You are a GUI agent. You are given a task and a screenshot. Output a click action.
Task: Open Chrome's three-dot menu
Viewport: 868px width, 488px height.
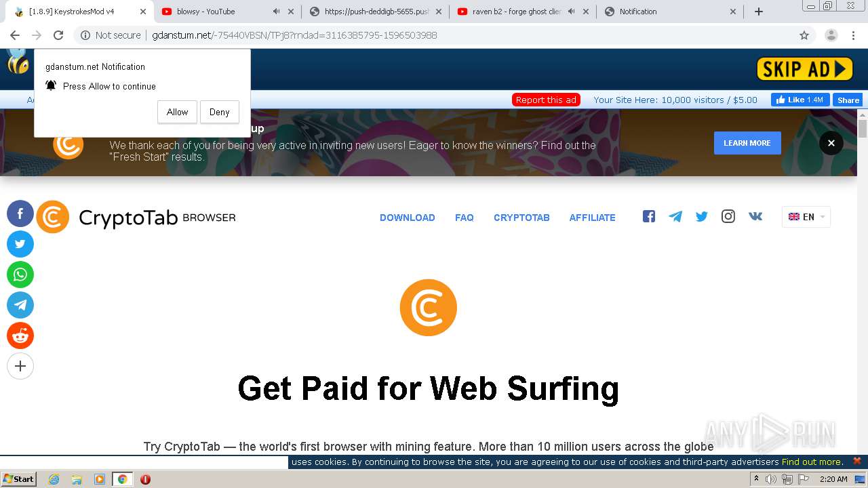[x=854, y=35]
